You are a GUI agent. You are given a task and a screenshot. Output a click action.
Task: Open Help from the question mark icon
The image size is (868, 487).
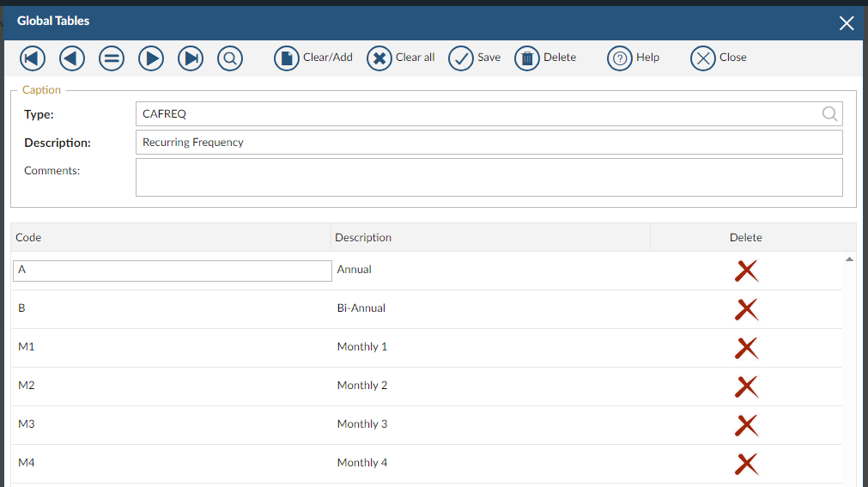[x=620, y=58]
